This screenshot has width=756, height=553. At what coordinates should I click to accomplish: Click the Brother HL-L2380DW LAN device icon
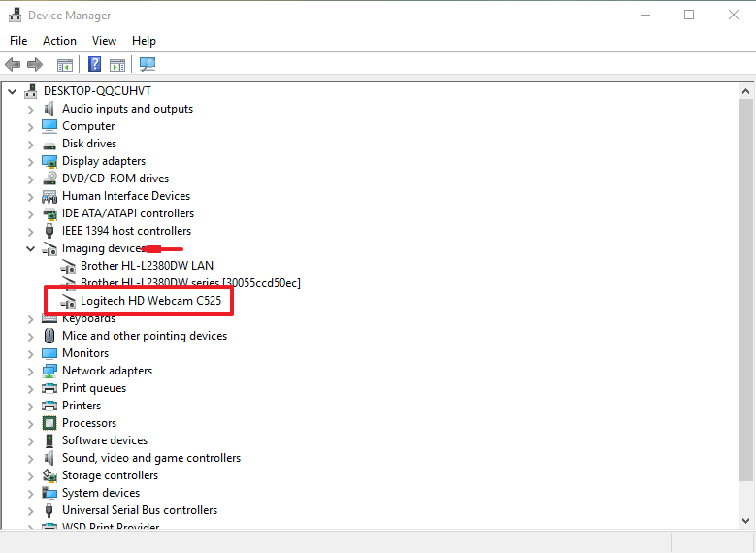[68, 266]
